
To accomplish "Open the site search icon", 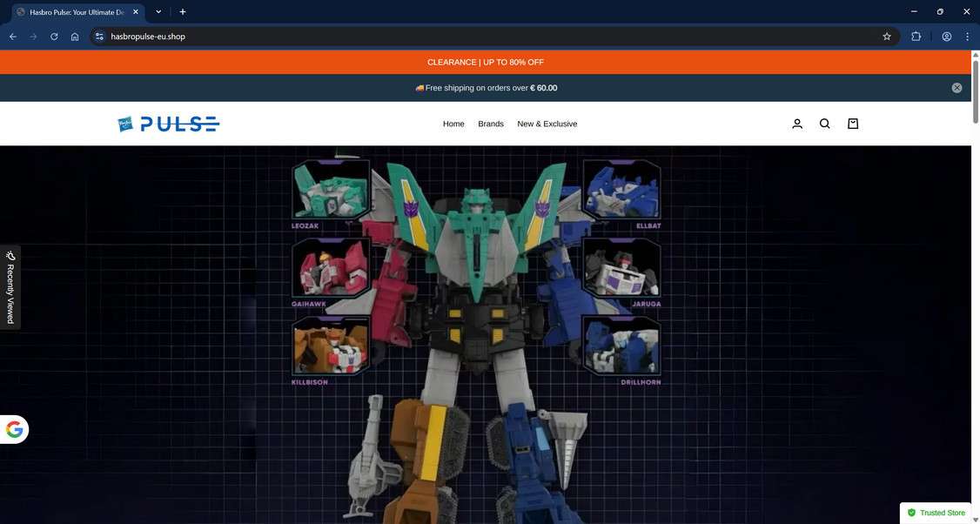I will coord(825,124).
